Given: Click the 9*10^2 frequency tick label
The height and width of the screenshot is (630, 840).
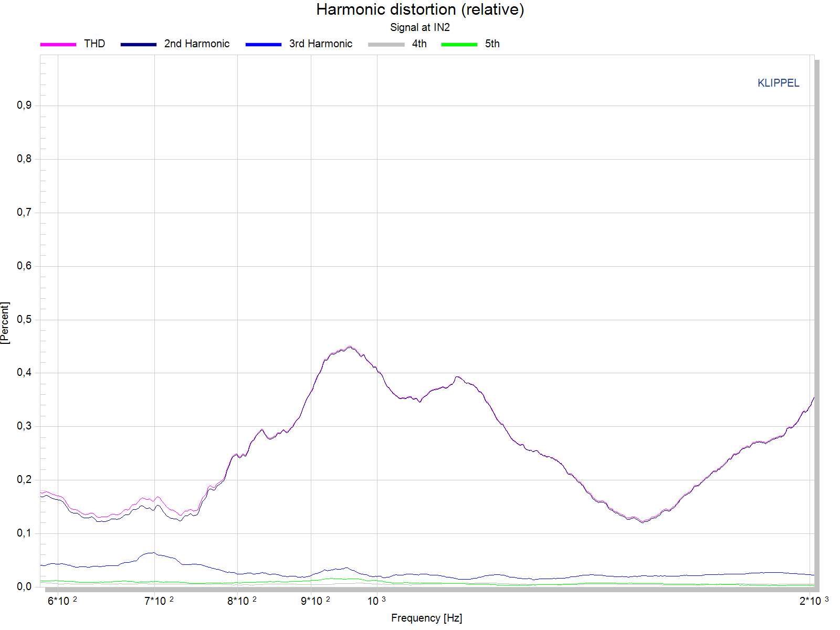Looking at the screenshot, I should click(316, 601).
